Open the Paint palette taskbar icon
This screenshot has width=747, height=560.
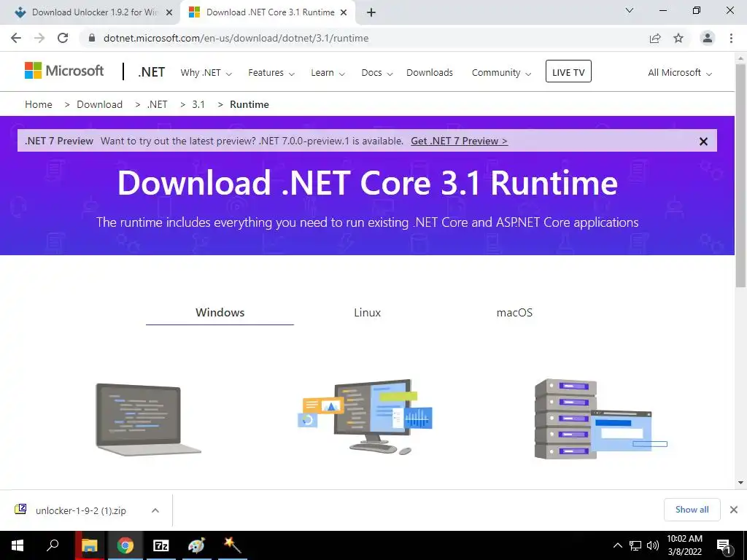pyautogui.click(x=197, y=545)
